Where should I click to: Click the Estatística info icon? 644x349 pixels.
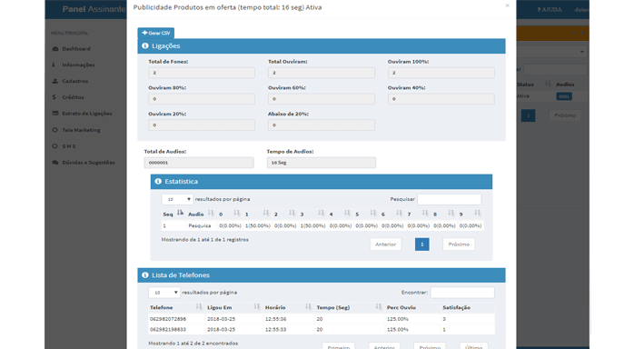pyautogui.click(x=158, y=181)
